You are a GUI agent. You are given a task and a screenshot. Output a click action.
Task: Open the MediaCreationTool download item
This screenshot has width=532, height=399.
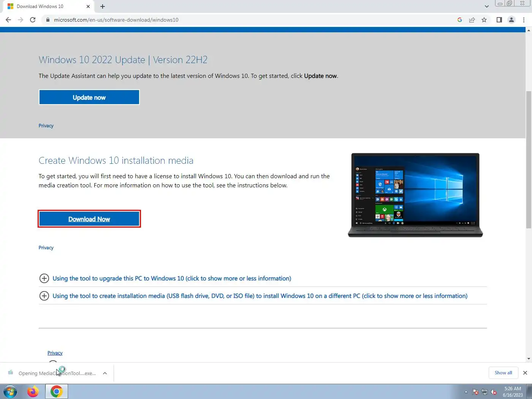click(x=53, y=373)
